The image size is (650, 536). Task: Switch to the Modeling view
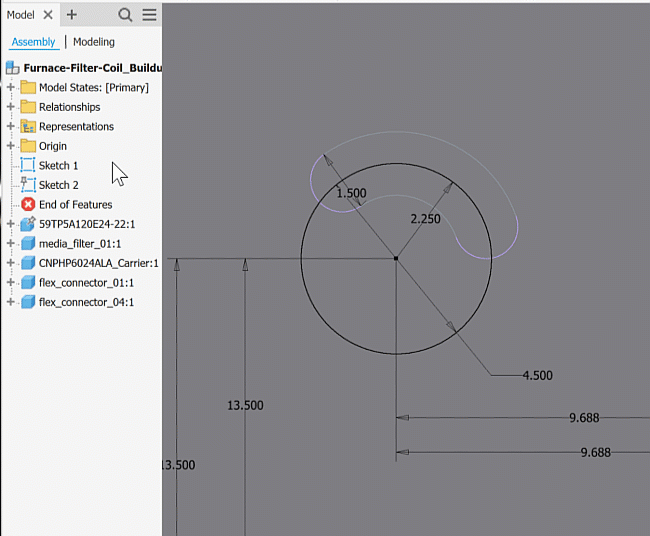click(x=94, y=42)
